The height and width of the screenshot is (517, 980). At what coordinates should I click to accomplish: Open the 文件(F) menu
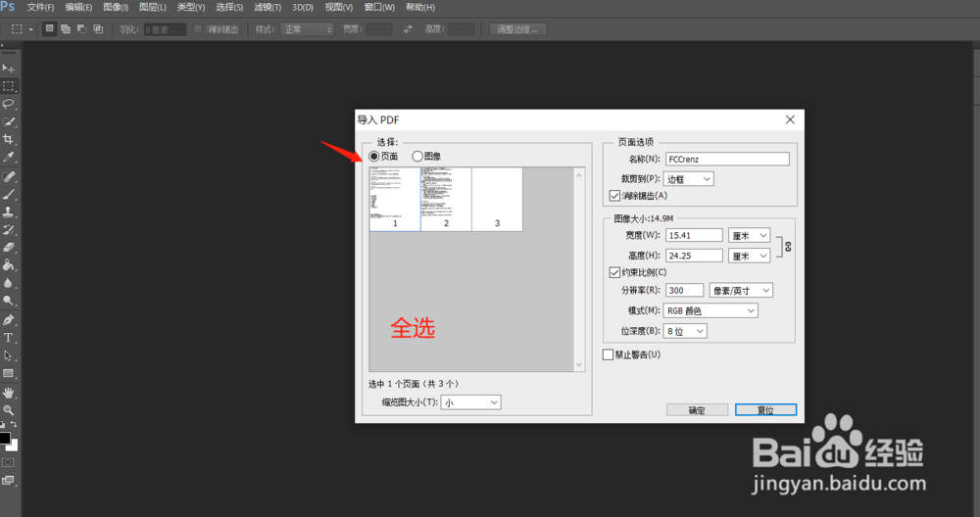40,8
